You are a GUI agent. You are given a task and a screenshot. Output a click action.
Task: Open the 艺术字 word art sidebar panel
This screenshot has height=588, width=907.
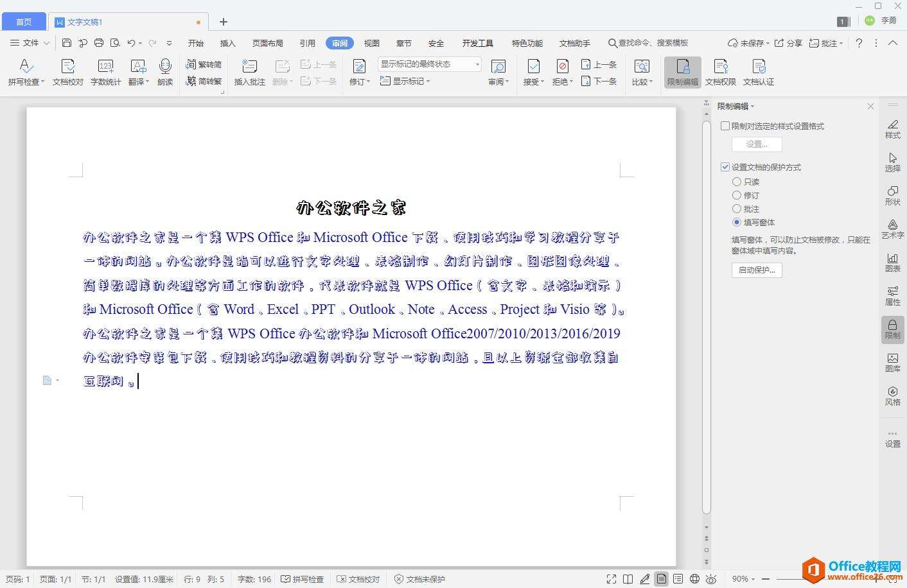[892, 229]
